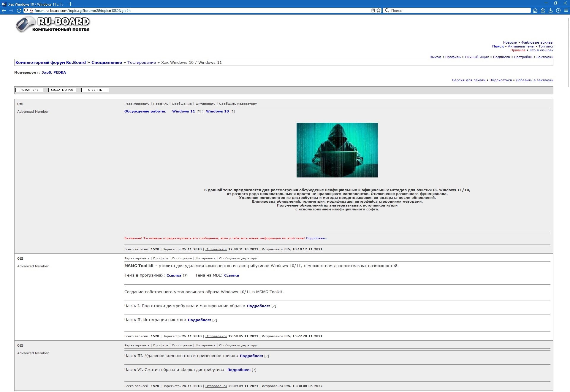
Task: Click the НОВАЯ ТЕМА button
Action: click(29, 90)
